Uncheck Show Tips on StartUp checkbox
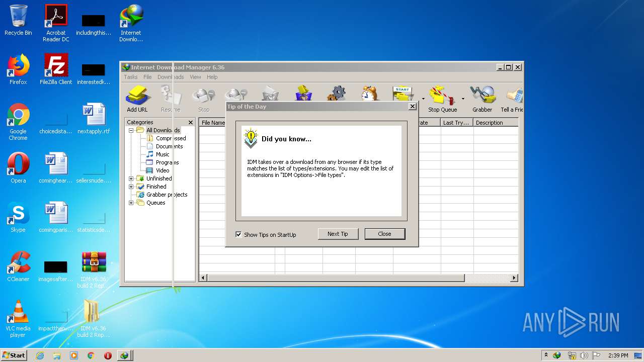 coord(238,234)
